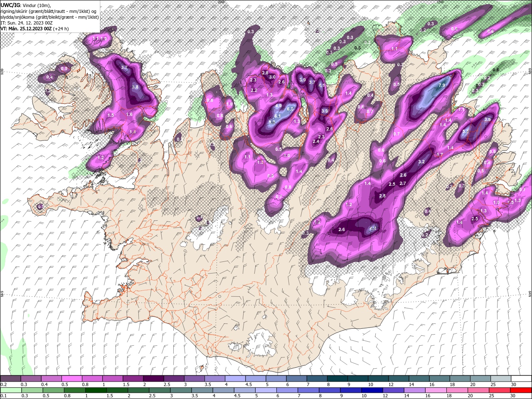532x399 pixels.
Task: Click the 1.6 snowfall value on the map
Action: 129,114
